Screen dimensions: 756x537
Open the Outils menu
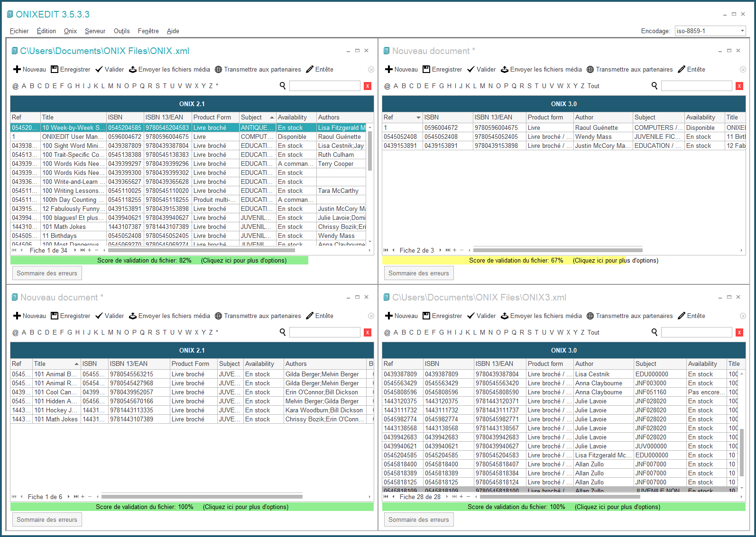121,31
